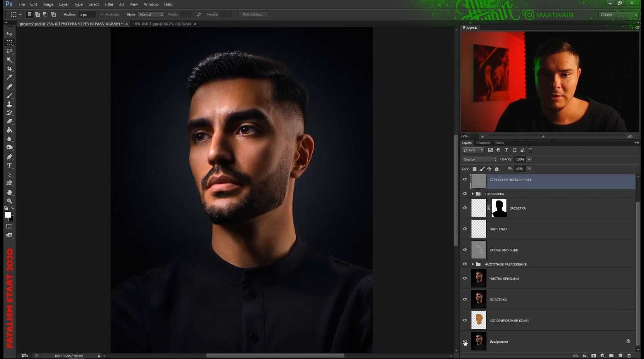
Task: Click the Add layer mask icon
Action: click(593, 356)
